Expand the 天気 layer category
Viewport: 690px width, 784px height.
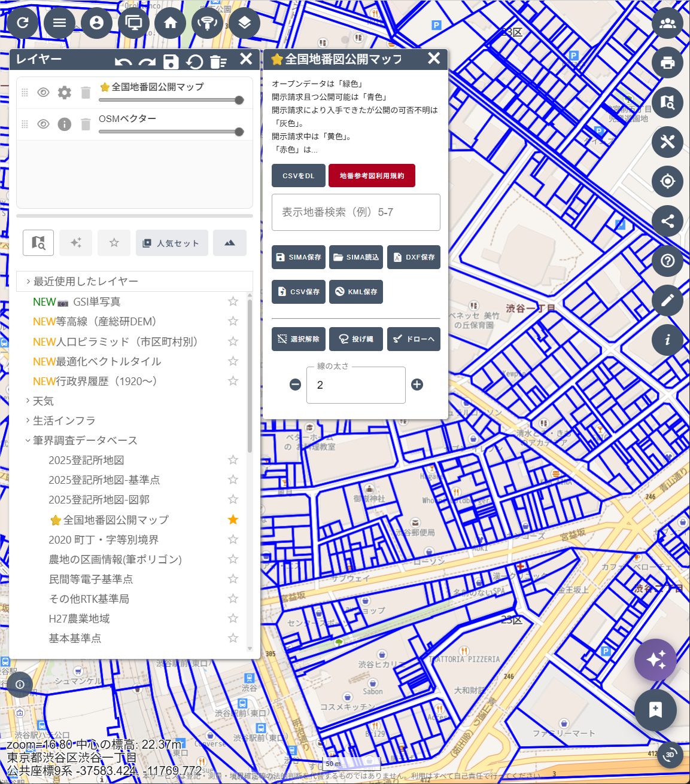coord(42,401)
